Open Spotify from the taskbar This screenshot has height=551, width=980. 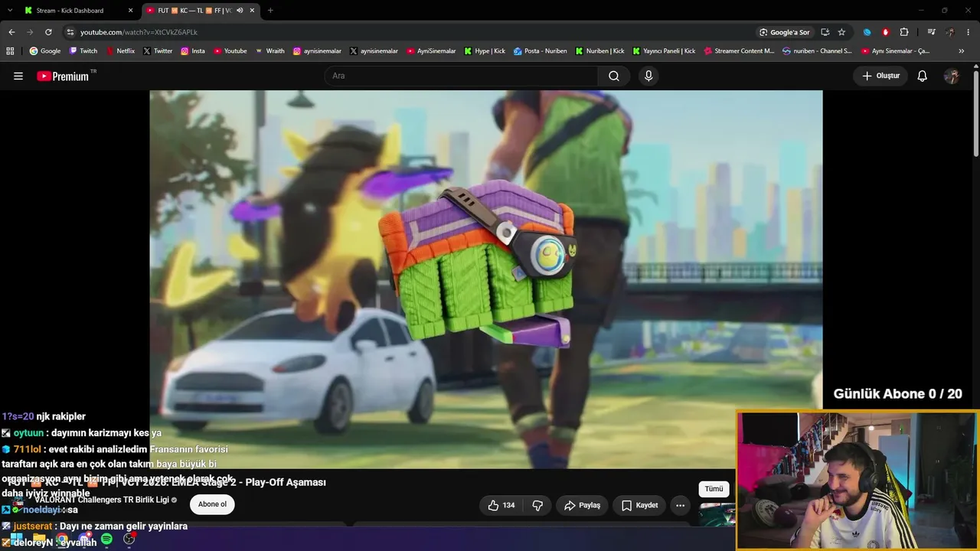pyautogui.click(x=106, y=540)
